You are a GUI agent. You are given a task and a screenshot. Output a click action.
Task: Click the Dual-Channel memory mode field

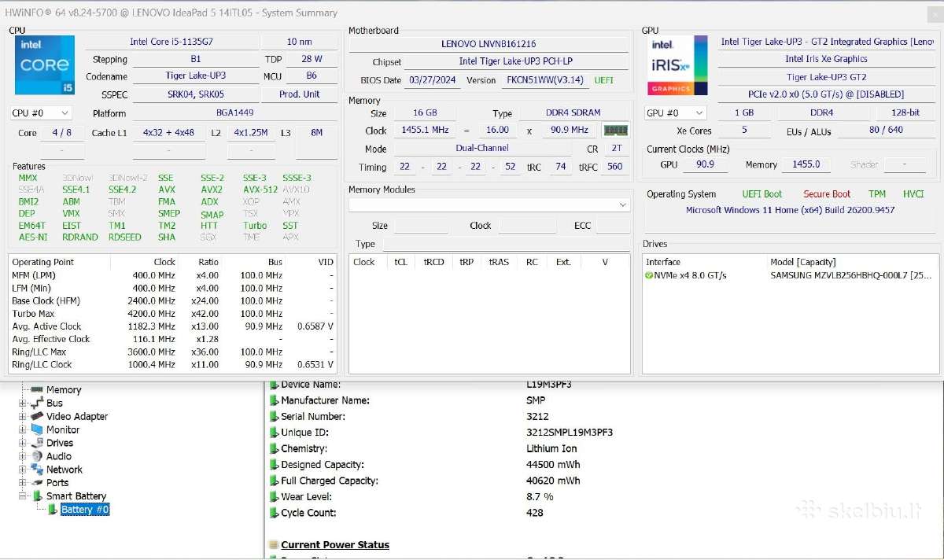click(x=482, y=148)
